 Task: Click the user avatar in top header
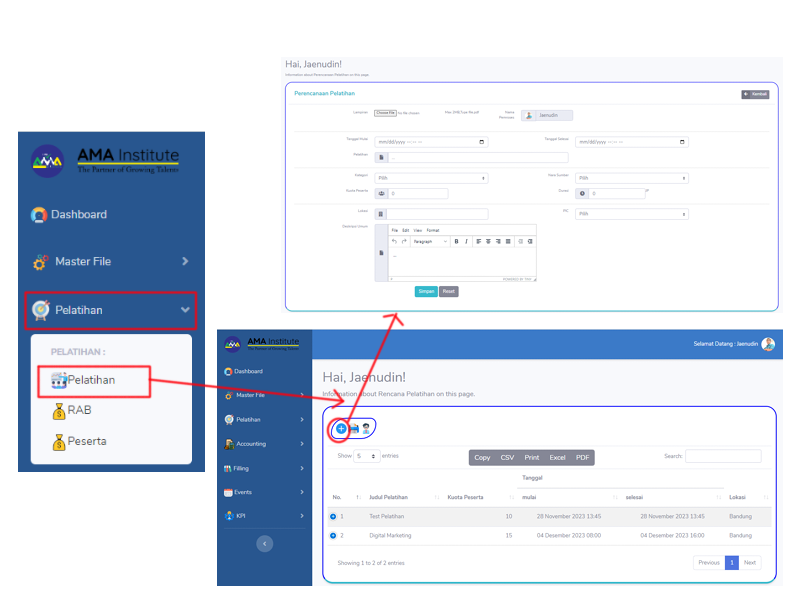768,344
